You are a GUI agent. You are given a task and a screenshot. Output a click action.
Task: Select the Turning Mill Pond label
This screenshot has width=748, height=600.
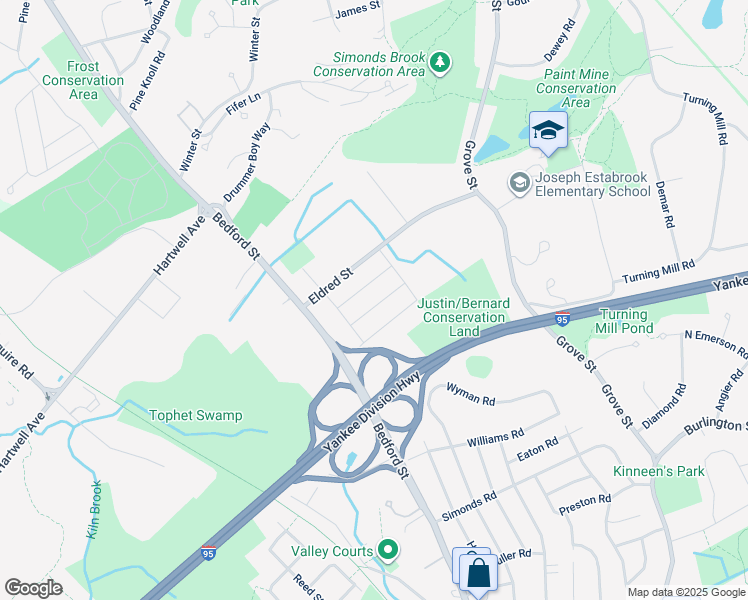coord(624,321)
